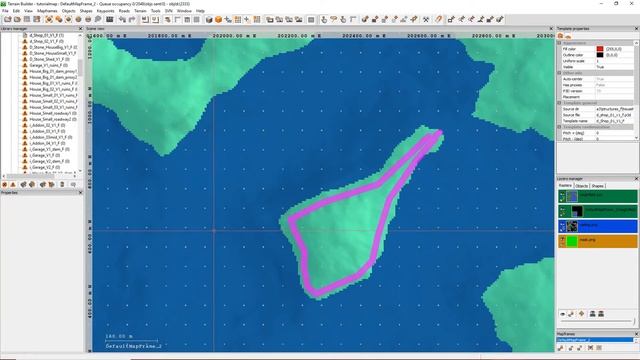
Task: Close the Scene view panel
Action: pyautogui.click(x=551, y=29)
